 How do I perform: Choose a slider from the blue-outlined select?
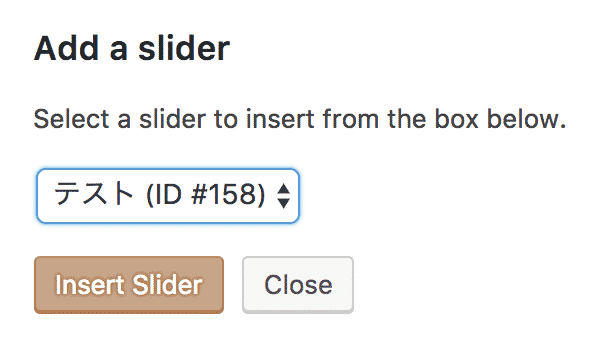pos(168,196)
